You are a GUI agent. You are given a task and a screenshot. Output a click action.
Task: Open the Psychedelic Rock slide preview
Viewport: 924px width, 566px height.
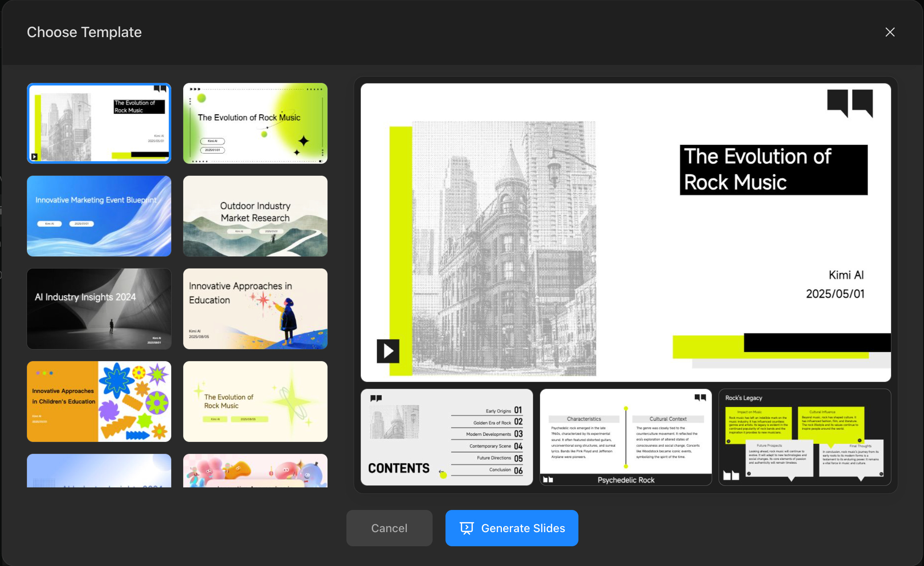(626, 437)
